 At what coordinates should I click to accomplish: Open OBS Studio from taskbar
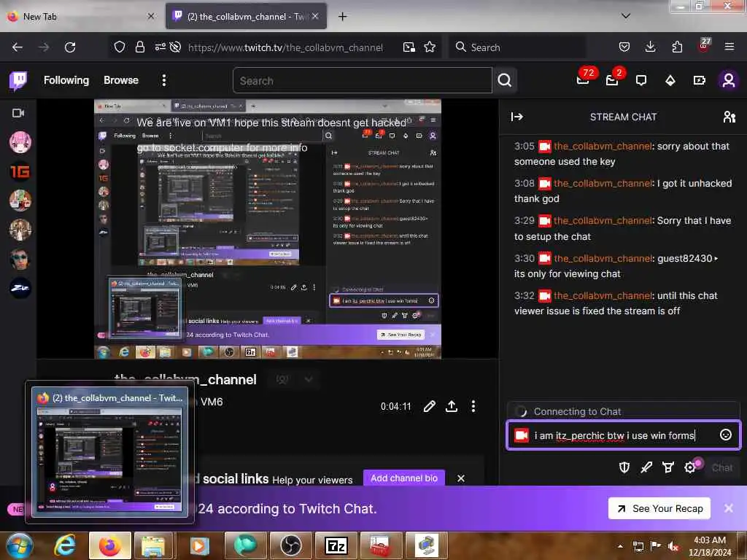pos(290,545)
